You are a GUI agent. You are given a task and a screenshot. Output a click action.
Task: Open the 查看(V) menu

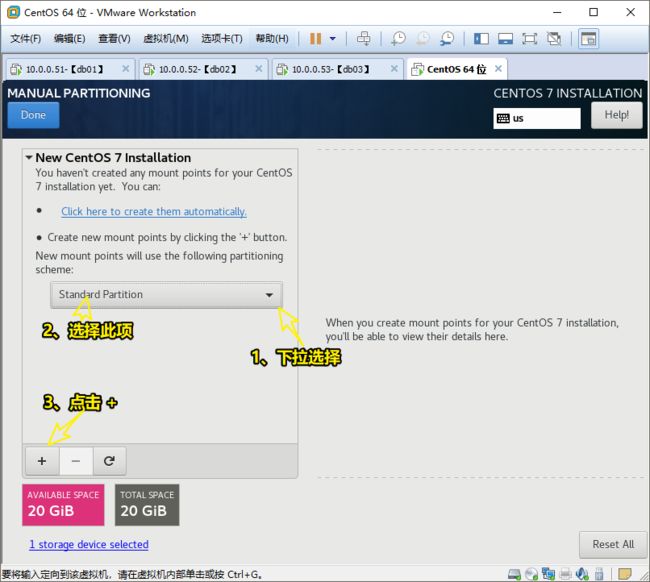click(114, 39)
